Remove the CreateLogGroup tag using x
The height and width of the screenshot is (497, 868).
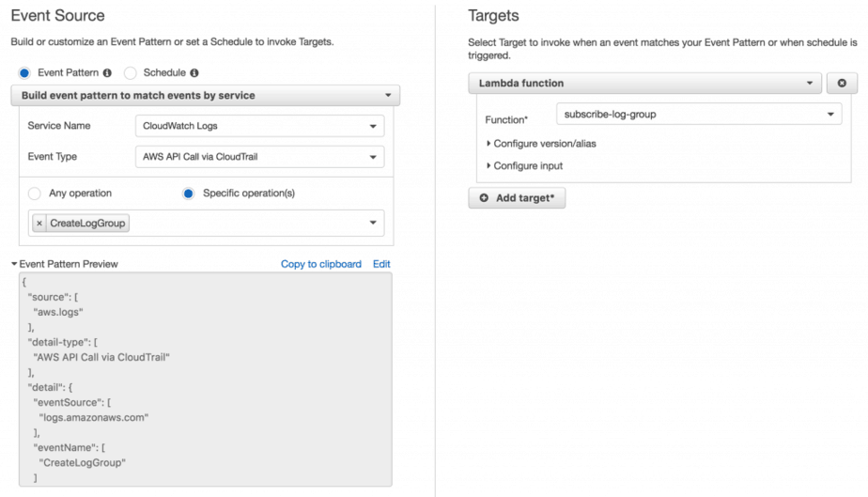coord(39,223)
